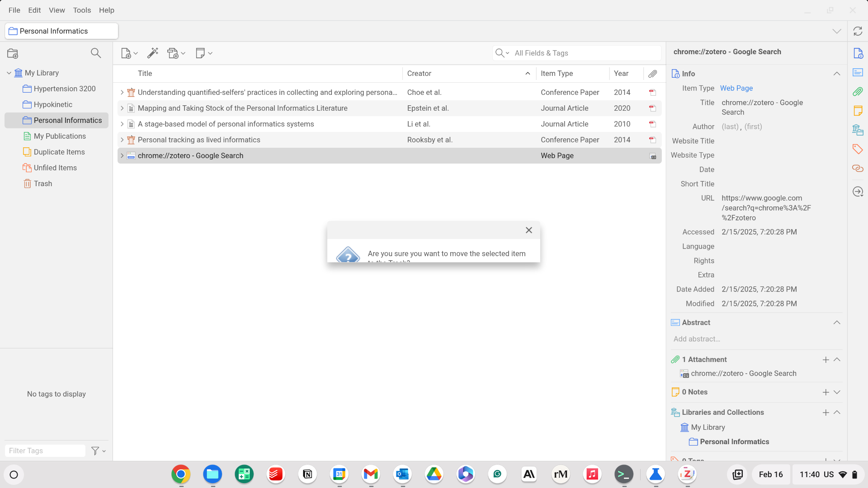Click the New Collection icon
868x488 pixels.
pyautogui.click(x=13, y=53)
